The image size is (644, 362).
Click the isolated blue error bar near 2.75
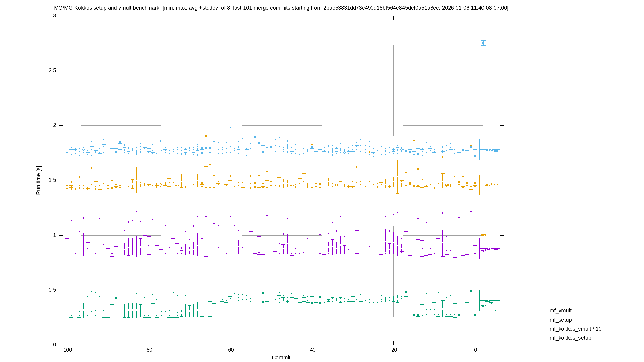pos(483,43)
